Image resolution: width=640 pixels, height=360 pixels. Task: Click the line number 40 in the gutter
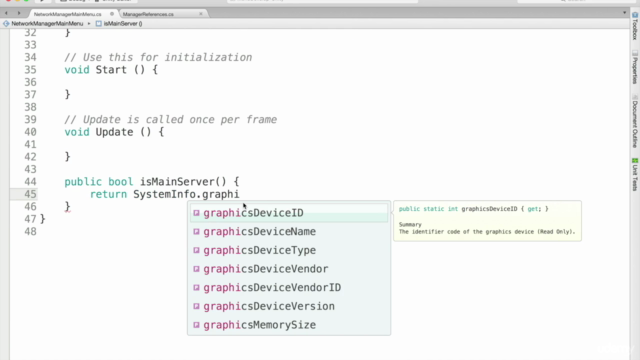[30, 132]
